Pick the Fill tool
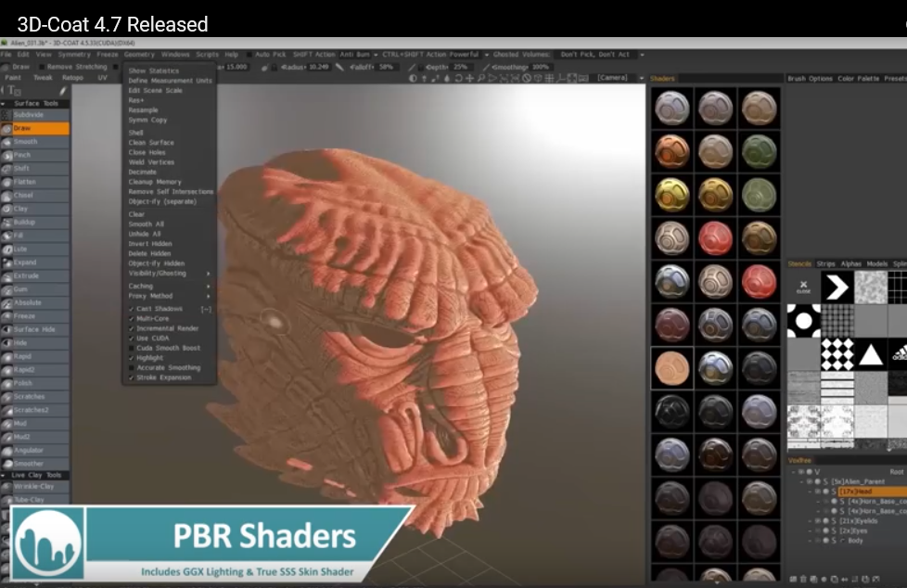907x588 pixels. tap(35, 236)
